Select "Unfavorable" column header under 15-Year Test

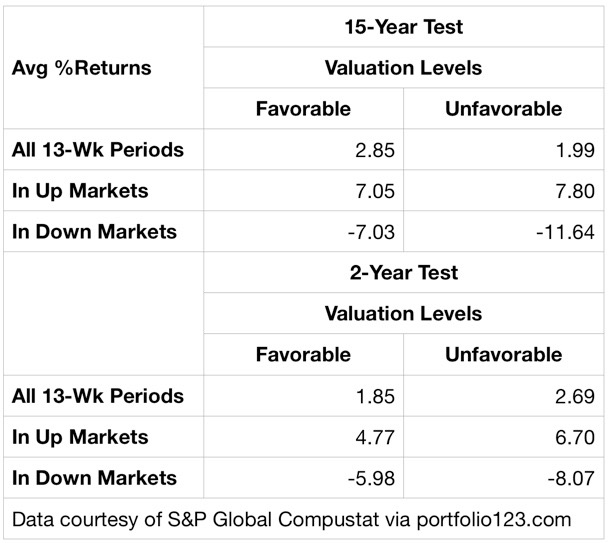coord(503,108)
